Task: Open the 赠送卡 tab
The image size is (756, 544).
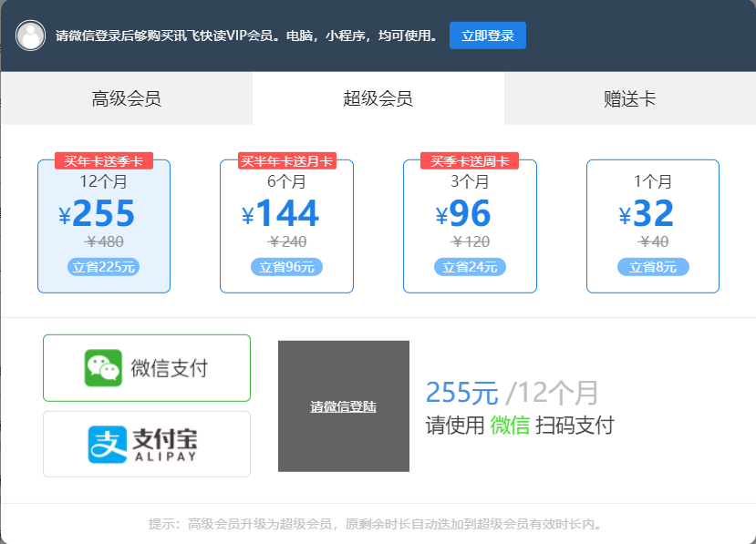Action: (x=629, y=98)
